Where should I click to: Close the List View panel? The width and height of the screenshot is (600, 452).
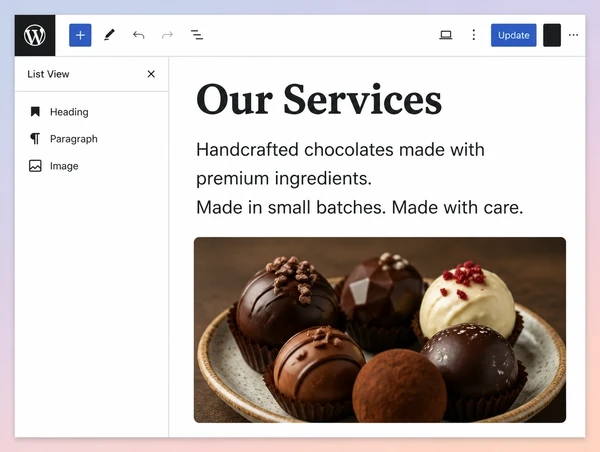[151, 74]
